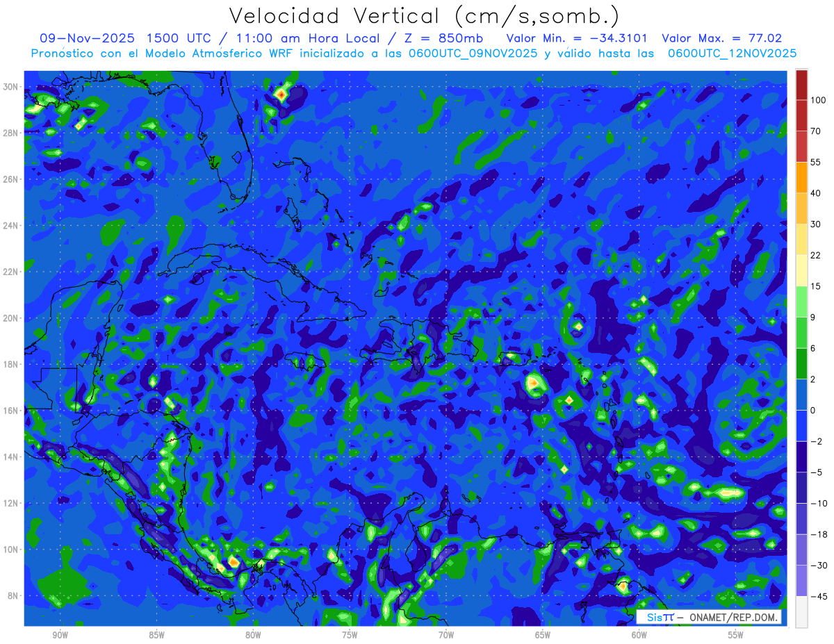Click the "-18" value on the color scale

pos(818,534)
